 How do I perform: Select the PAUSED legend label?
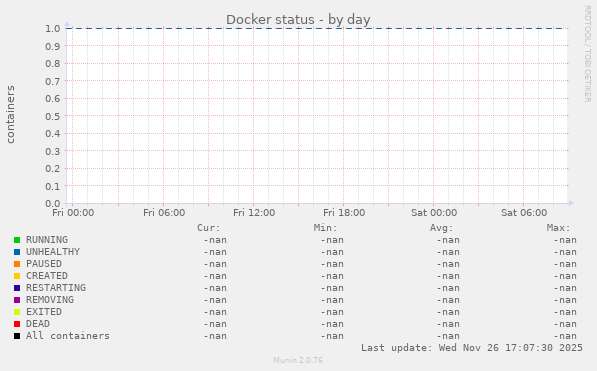44,264
